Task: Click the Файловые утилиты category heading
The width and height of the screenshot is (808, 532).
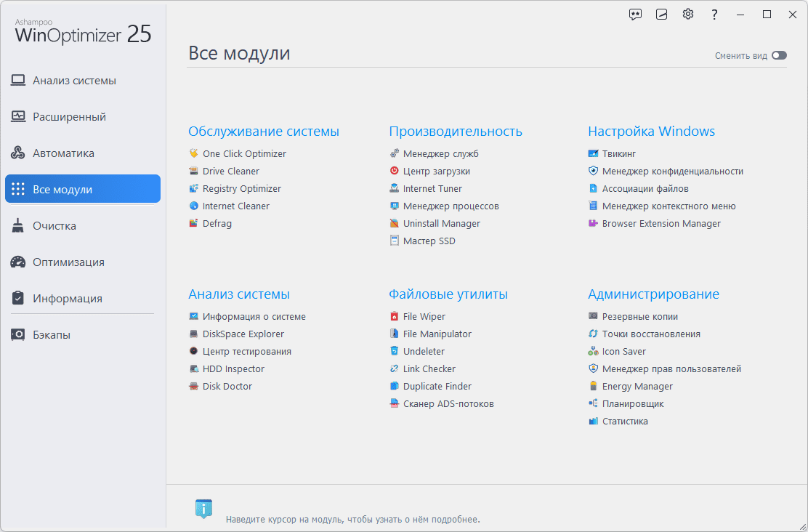Action: tap(448, 294)
